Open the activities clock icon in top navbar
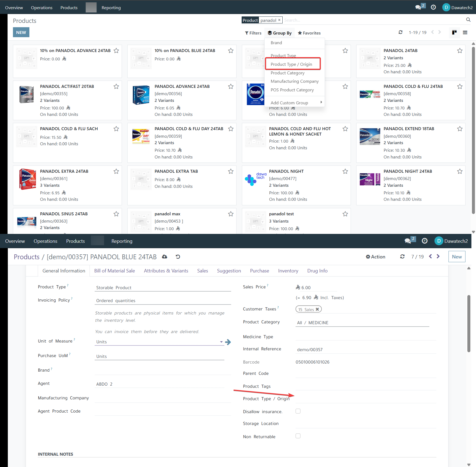The height and width of the screenshot is (467, 476). pos(433,7)
